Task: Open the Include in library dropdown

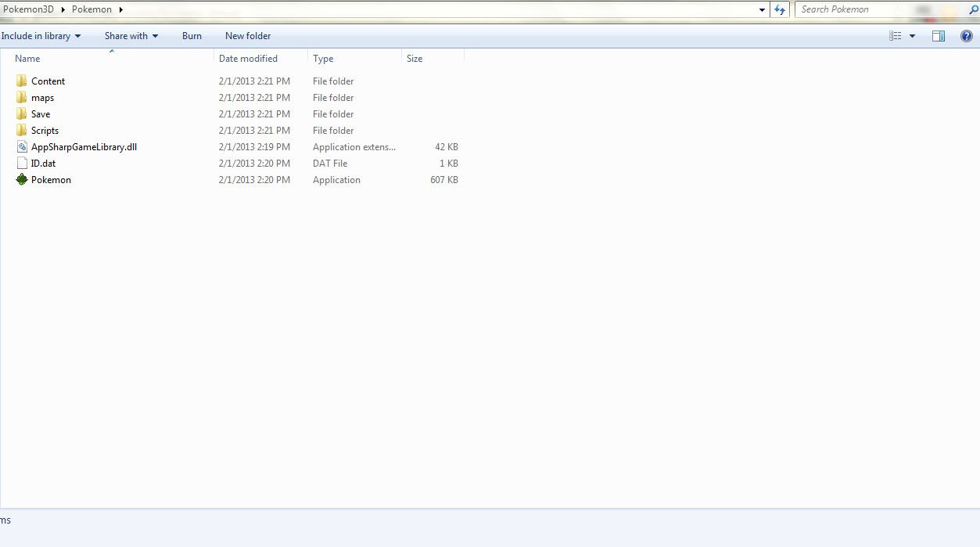Action: click(41, 36)
